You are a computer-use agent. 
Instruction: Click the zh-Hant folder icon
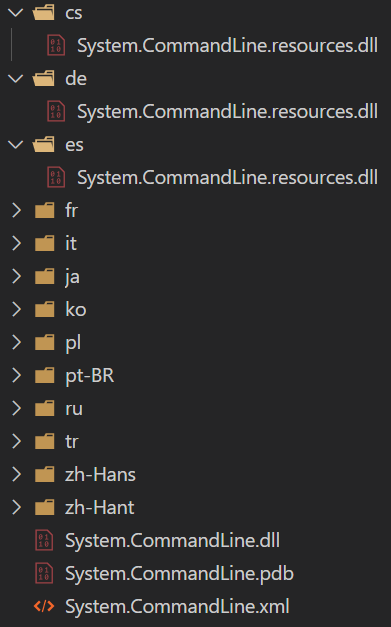pos(44,507)
